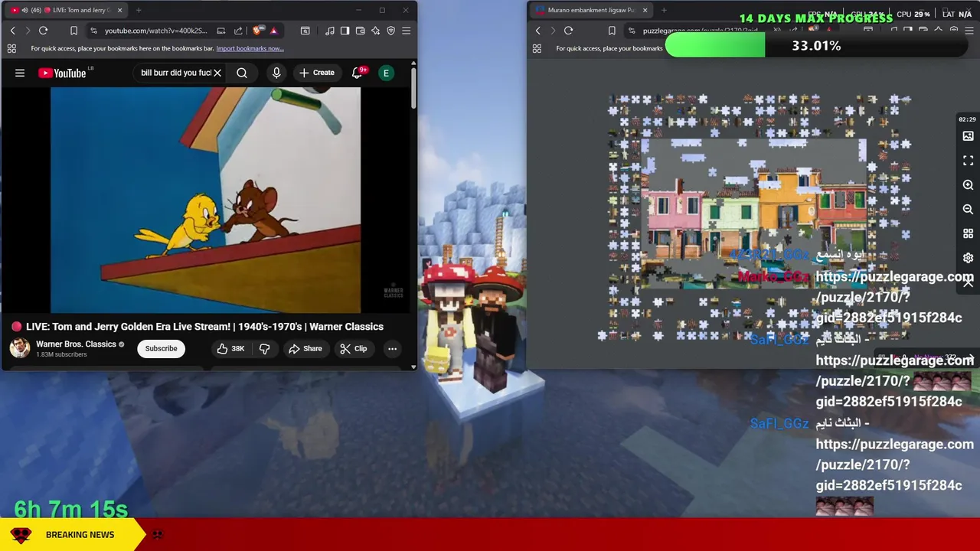This screenshot has height=551, width=980.
Task: Open the Brave Wallet icon
Action: click(360, 31)
